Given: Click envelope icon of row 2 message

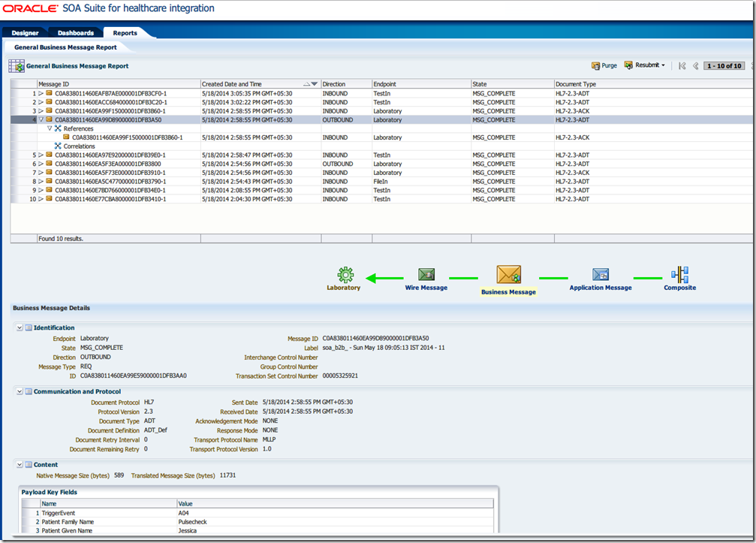Looking at the screenshot, I should coord(49,101).
